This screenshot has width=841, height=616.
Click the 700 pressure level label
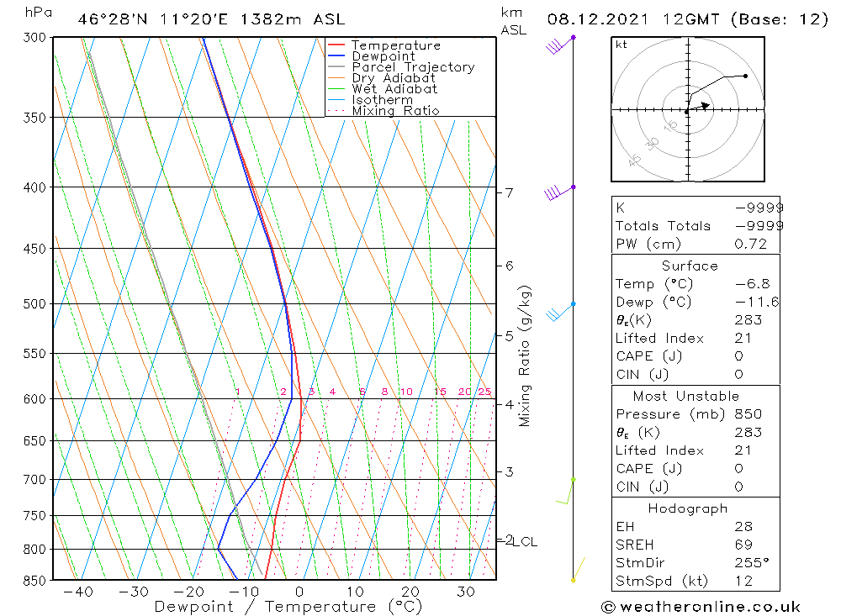coord(34,480)
